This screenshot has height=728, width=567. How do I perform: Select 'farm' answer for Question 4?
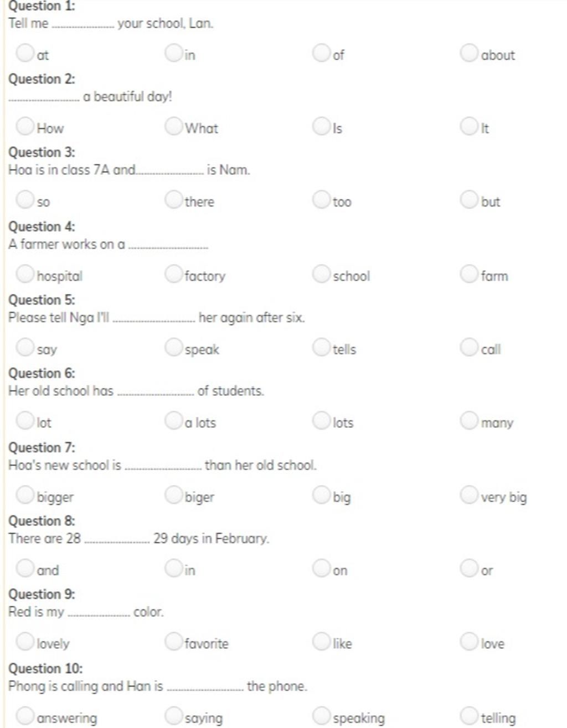469,273
